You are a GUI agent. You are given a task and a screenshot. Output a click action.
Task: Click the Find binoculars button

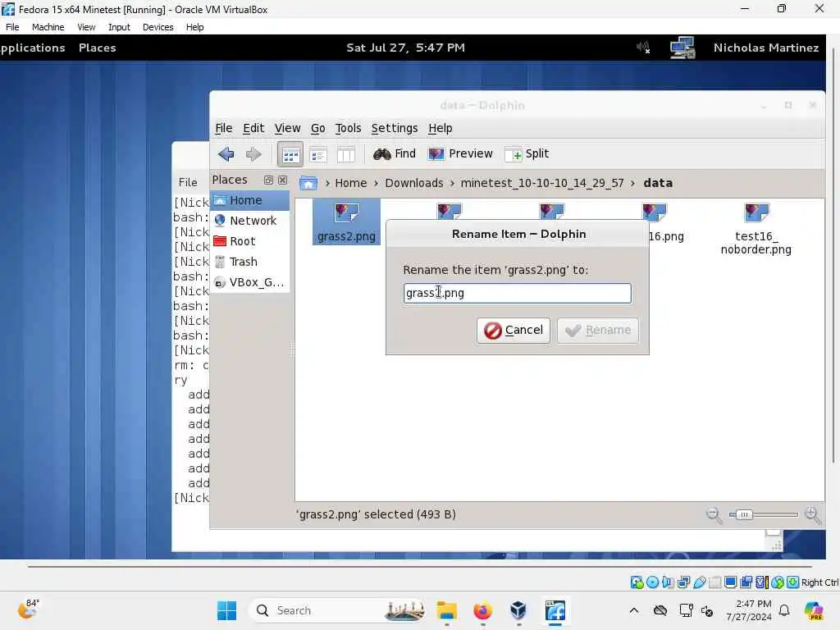[x=395, y=153]
